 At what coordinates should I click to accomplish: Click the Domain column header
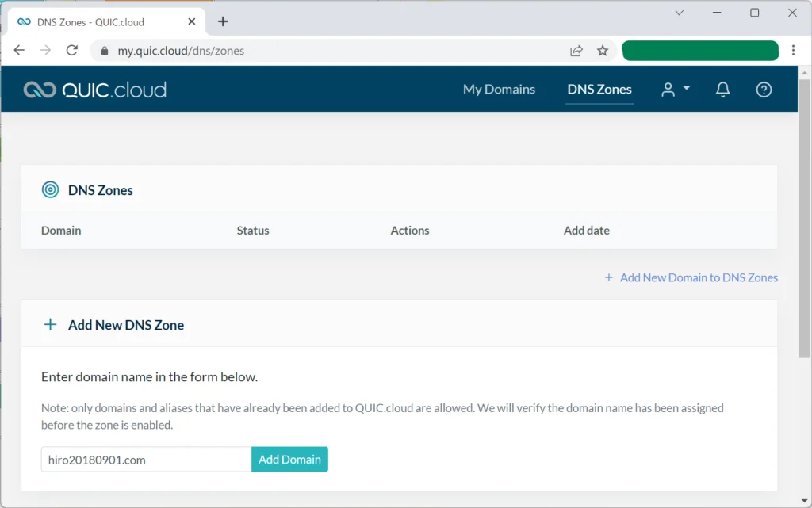pyautogui.click(x=61, y=230)
